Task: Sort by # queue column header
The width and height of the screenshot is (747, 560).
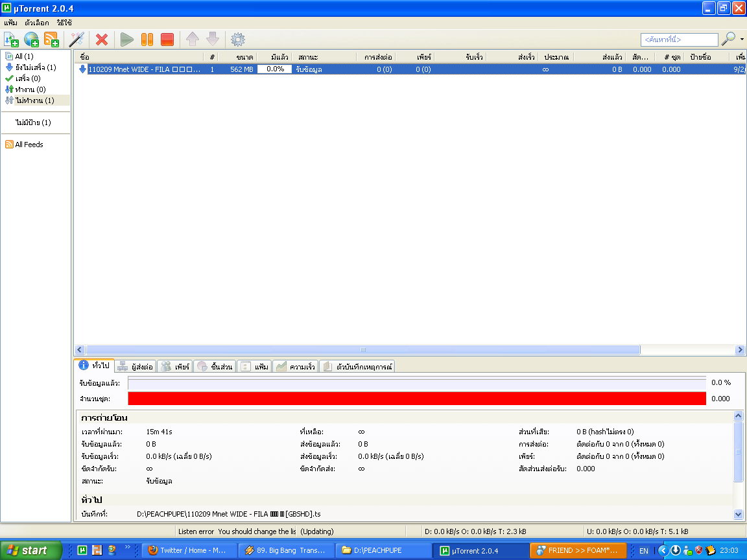Action: tap(212, 56)
